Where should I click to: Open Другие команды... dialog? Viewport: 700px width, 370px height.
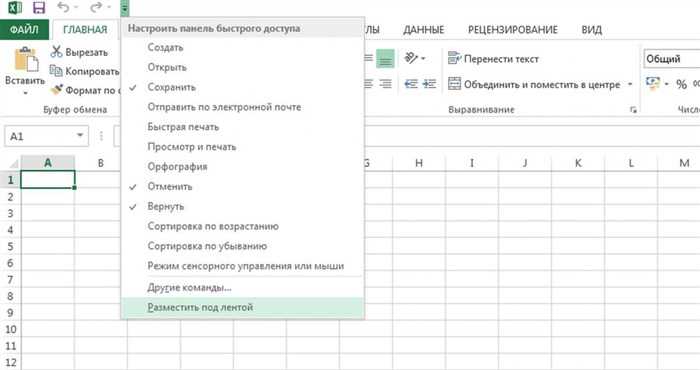[243, 287]
